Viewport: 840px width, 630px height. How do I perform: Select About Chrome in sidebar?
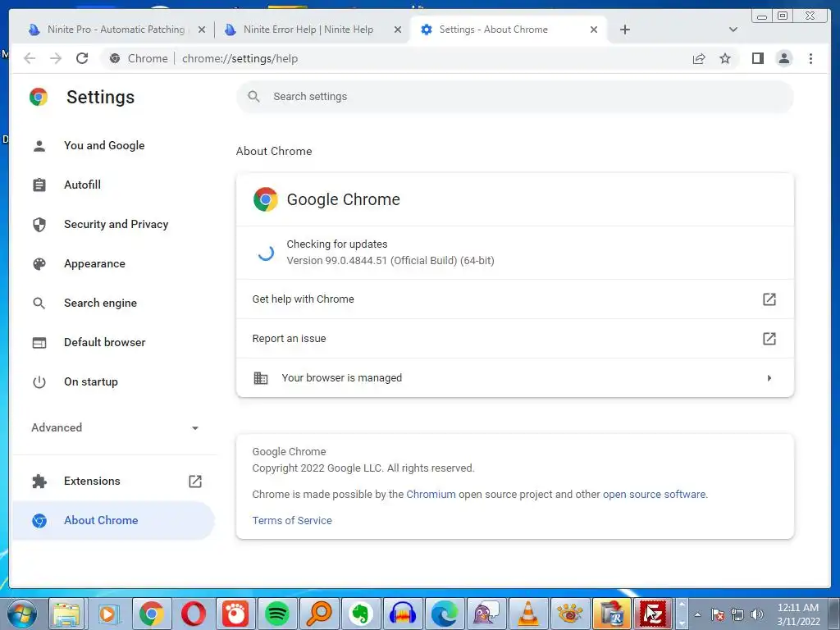coord(113,520)
